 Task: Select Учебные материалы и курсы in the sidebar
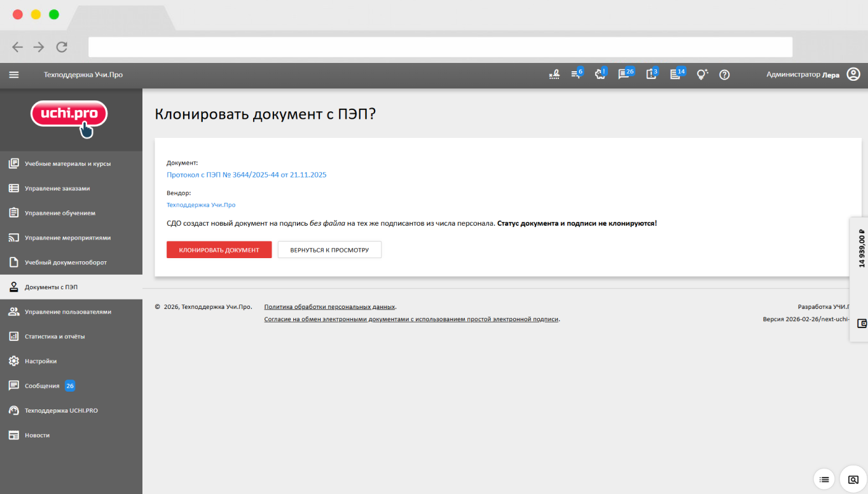pyautogui.click(x=67, y=163)
